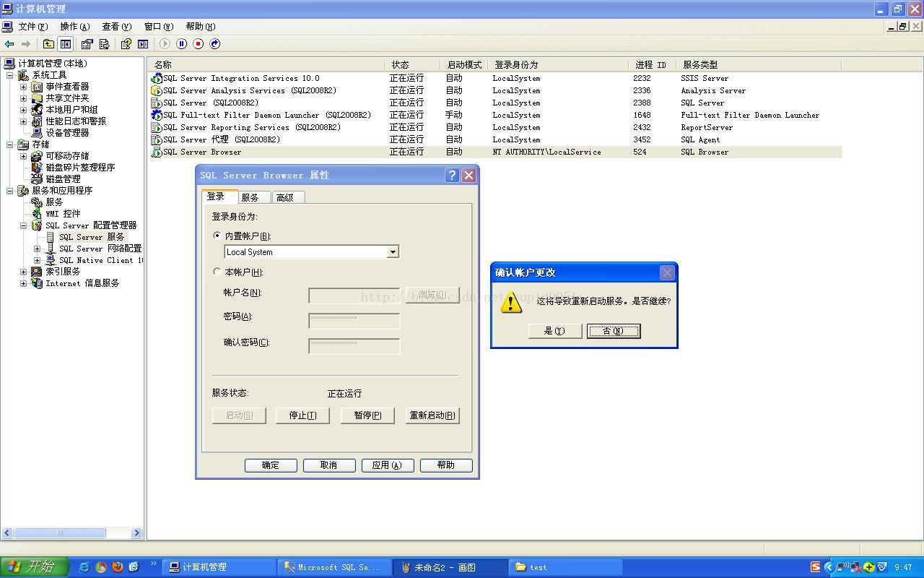
Task: Expand the 事件查看器 tree node
Action: point(24,87)
